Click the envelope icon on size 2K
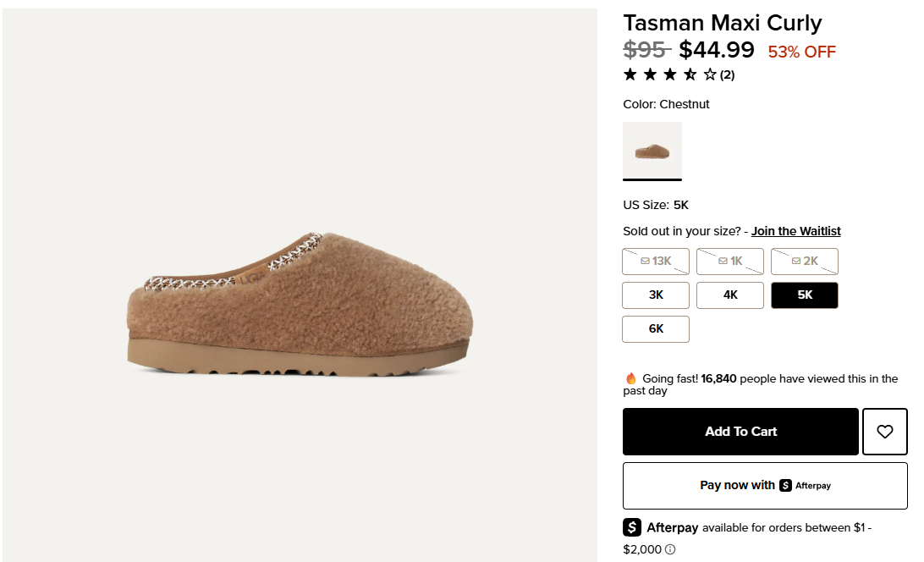Viewport: 924px width, 562px height. pyautogui.click(x=796, y=262)
